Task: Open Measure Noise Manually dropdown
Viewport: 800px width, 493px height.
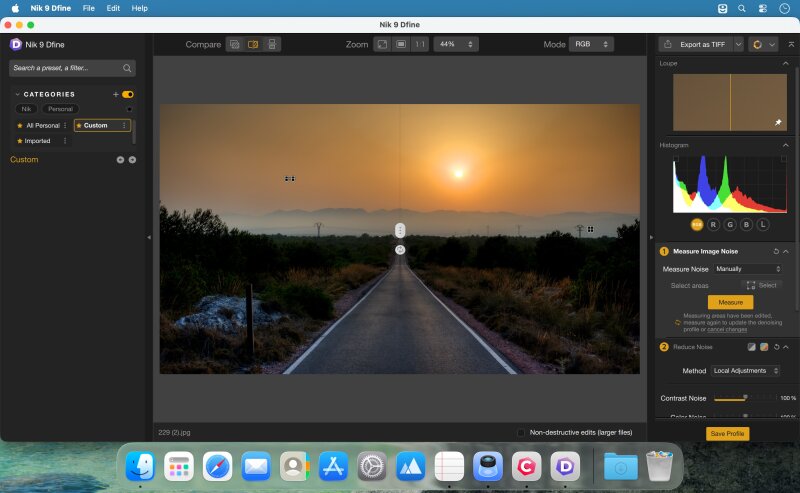Action: 747,269
